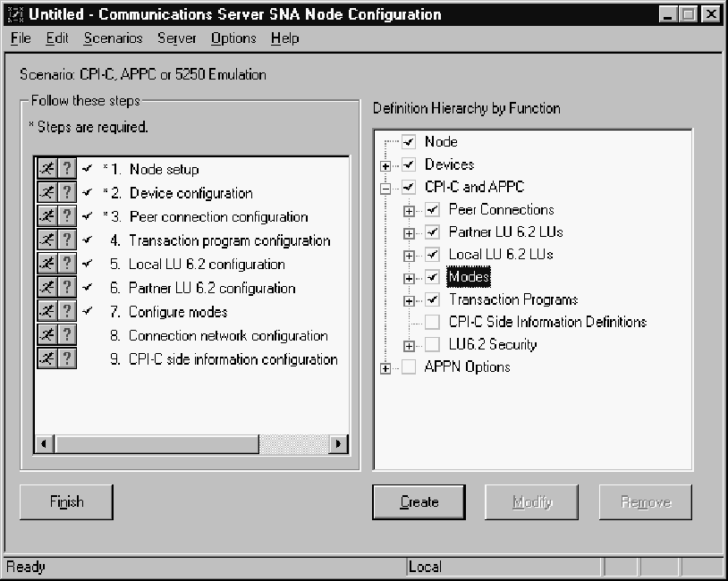Run the Configure modes step icon
728x581 pixels.
point(47,310)
